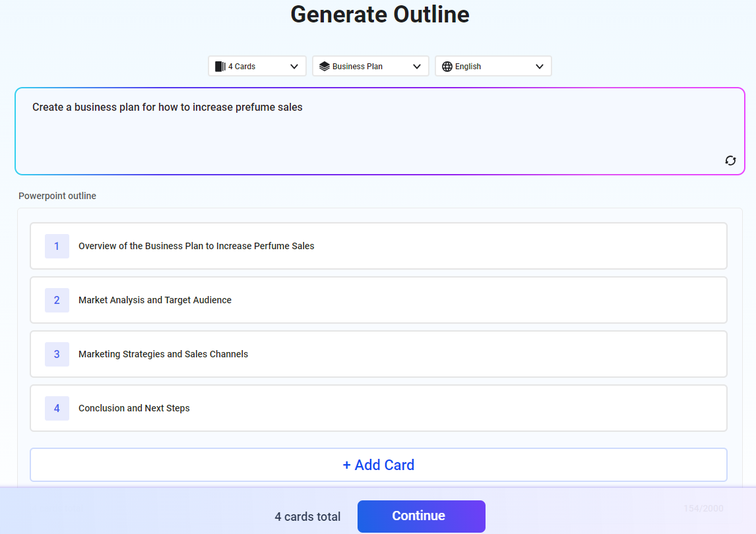
Task: Click the number 1 badge on first card
Action: tap(57, 247)
